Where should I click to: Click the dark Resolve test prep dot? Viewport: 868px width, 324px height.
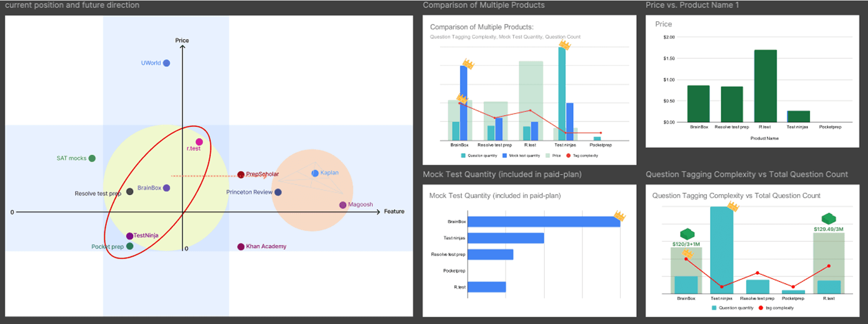(x=130, y=192)
